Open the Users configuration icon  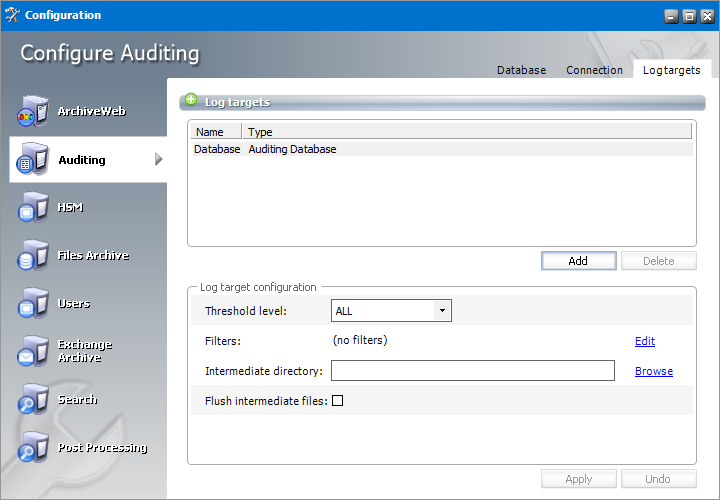point(32,304)
